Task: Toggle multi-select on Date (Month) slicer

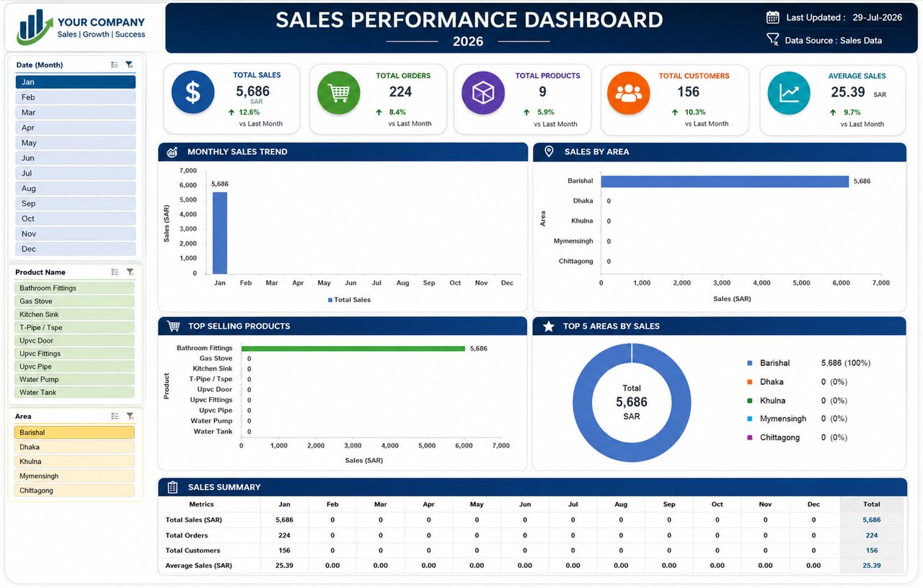Action: [x=115, y=65]
